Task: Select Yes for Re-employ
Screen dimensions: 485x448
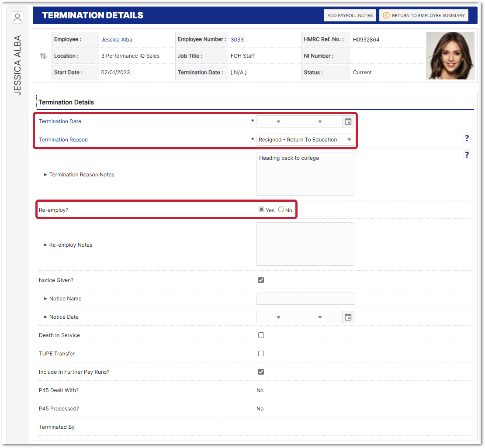Action: 261,210
